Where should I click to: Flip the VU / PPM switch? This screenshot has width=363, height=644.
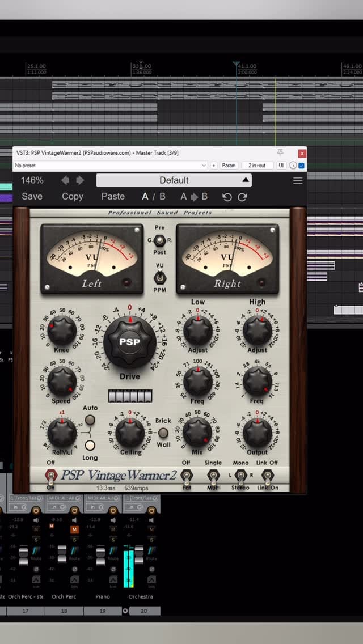point(159,278)
